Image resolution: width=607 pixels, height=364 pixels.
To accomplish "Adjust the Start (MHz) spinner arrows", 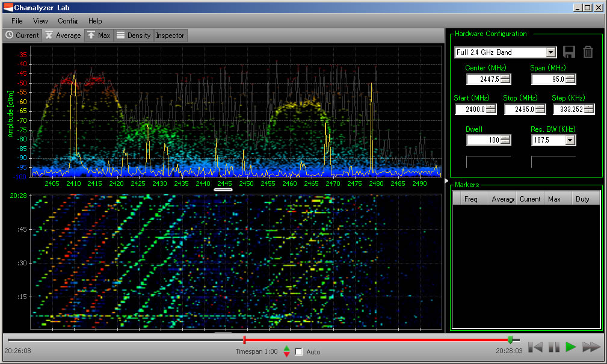I will click(491, 110).
